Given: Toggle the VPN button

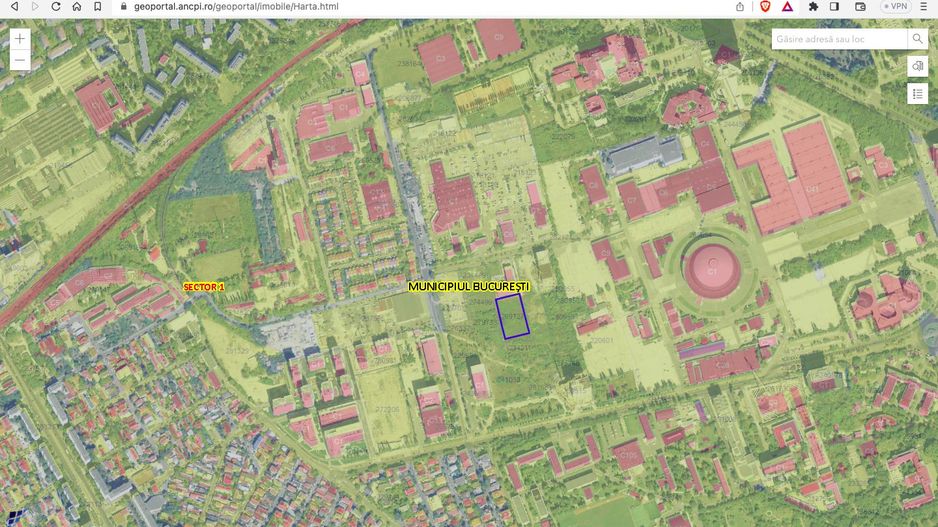Looking at the screenshot, I should point(894,6).
